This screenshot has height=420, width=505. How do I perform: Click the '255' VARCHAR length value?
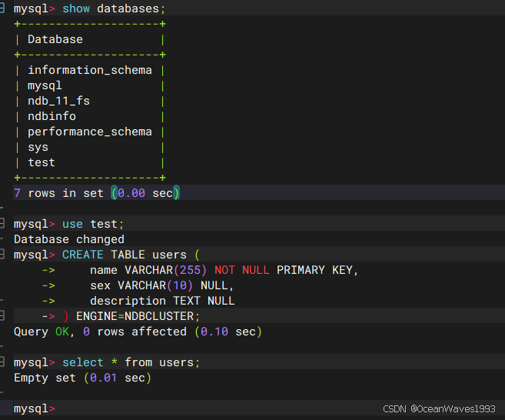pos(190,270)
